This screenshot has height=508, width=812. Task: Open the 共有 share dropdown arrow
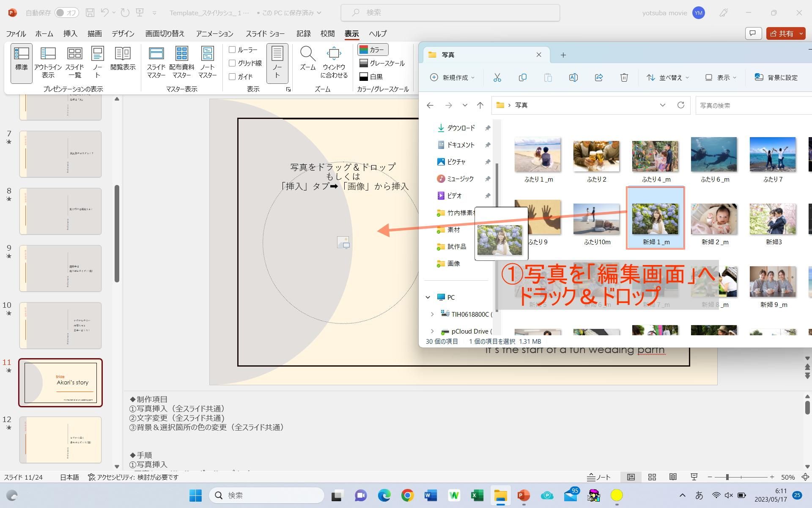tap(801, 33)
